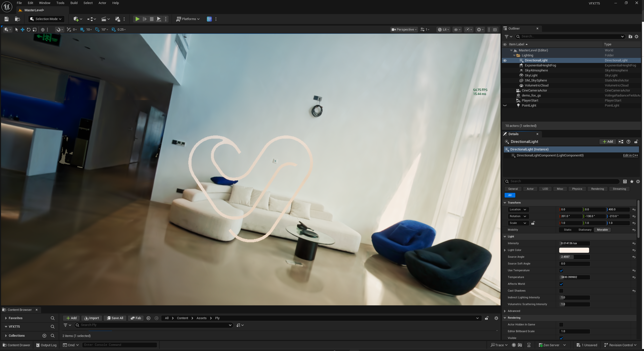This screenshot has width=644, height=351.
Task: Click the green Play level button
Action: 137,19
